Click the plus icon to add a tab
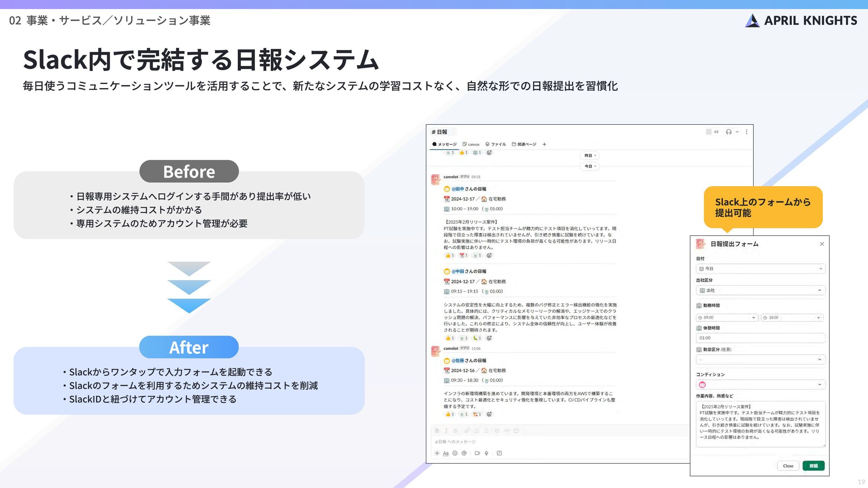Viewport: 868px width, 488px height. (x=544, y=145)
